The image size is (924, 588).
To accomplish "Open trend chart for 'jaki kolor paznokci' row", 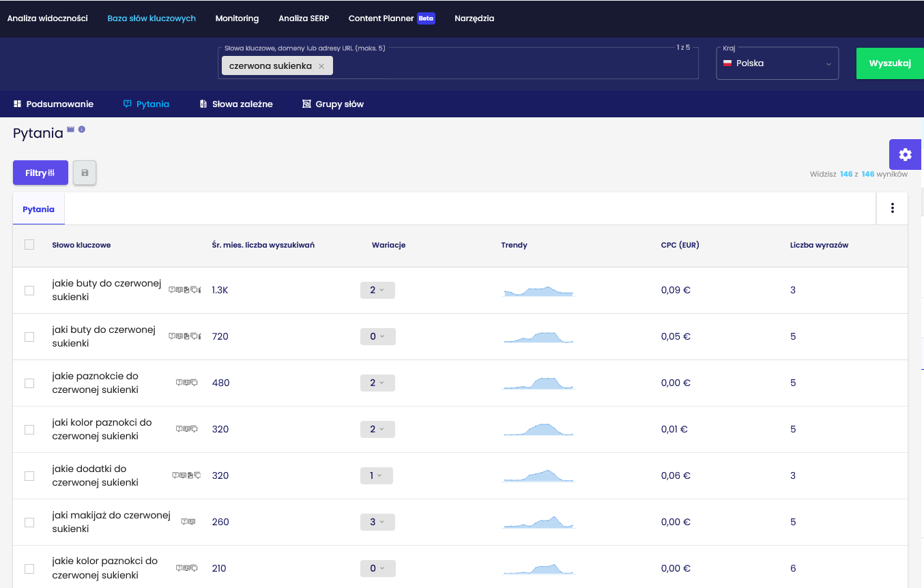I will [x=539, y=430].
